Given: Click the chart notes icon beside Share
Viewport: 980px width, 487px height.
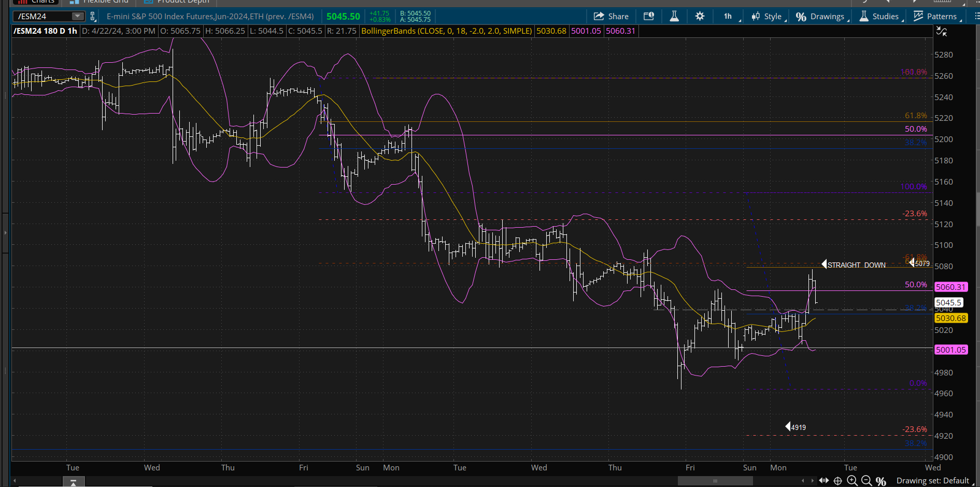Looking at the screenshot, I should coord(649,16).
